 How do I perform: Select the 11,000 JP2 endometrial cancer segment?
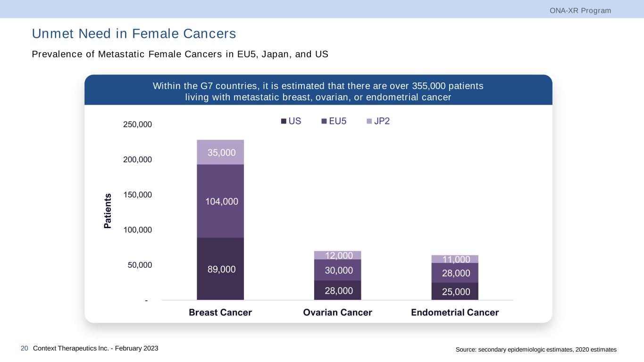click(455, 259)
